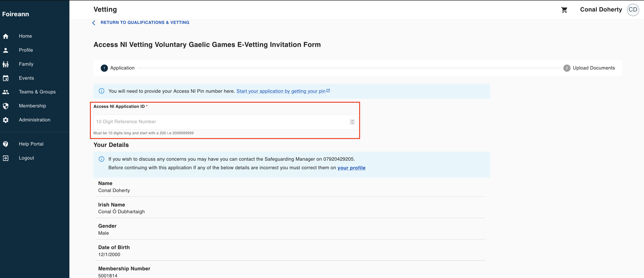Click the Membership shield icon
Screen dimensions: 644x278
pos(5,106)
